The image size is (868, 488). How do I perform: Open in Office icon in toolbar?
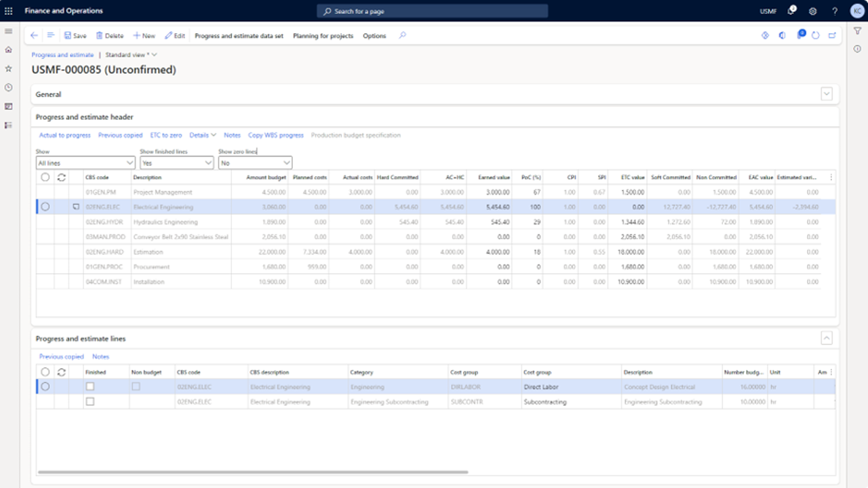click(x=782, y=36)
